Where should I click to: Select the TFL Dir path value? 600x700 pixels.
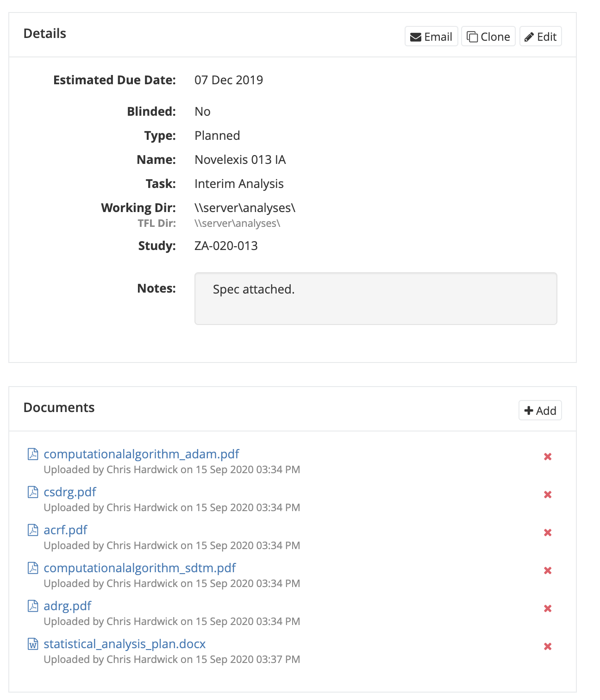point(237,223)
